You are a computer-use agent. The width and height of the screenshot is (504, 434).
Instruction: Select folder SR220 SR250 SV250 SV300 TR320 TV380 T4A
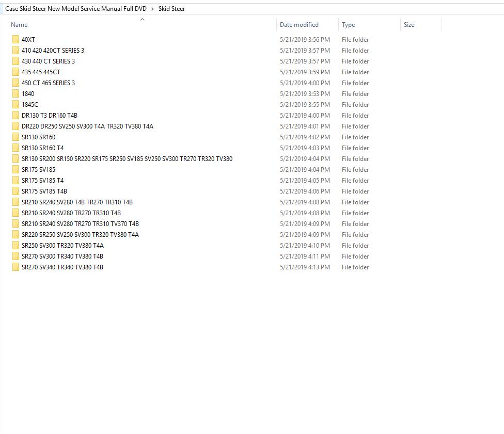pyautogui.click(x=81, y=234)
